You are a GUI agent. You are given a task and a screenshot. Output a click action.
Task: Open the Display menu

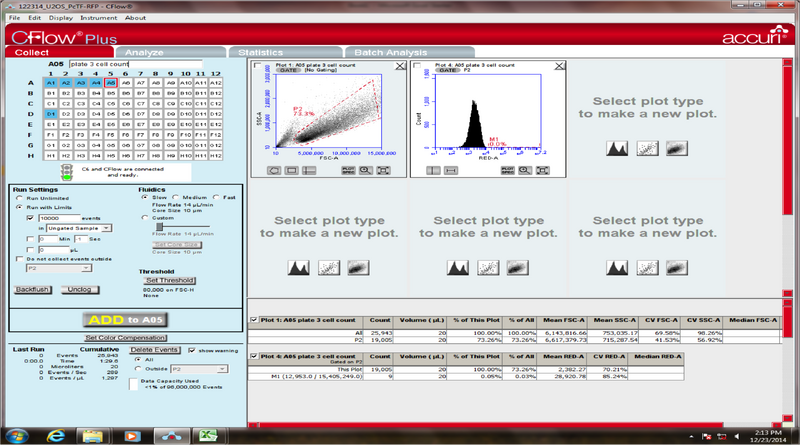coord(61,18)
